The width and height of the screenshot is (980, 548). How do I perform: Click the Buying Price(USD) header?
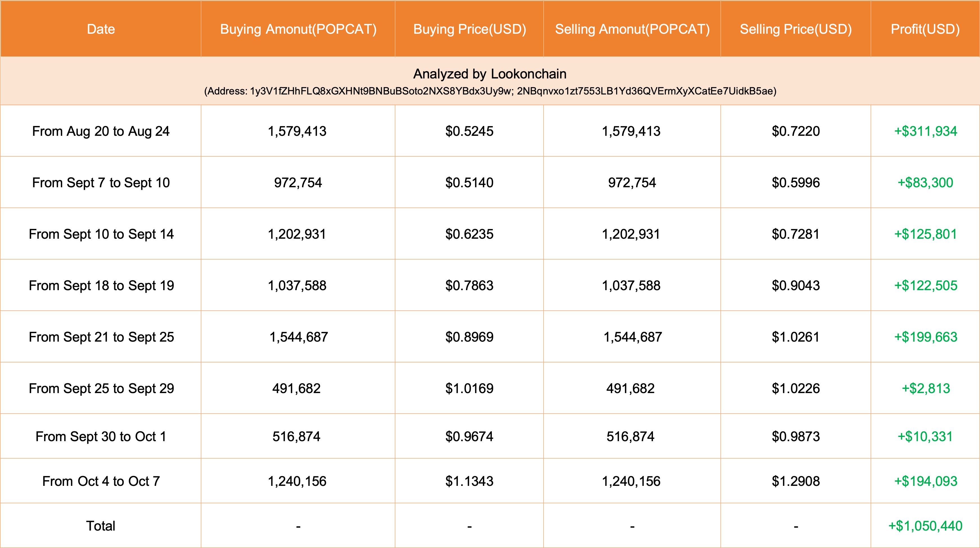[469, 29]
